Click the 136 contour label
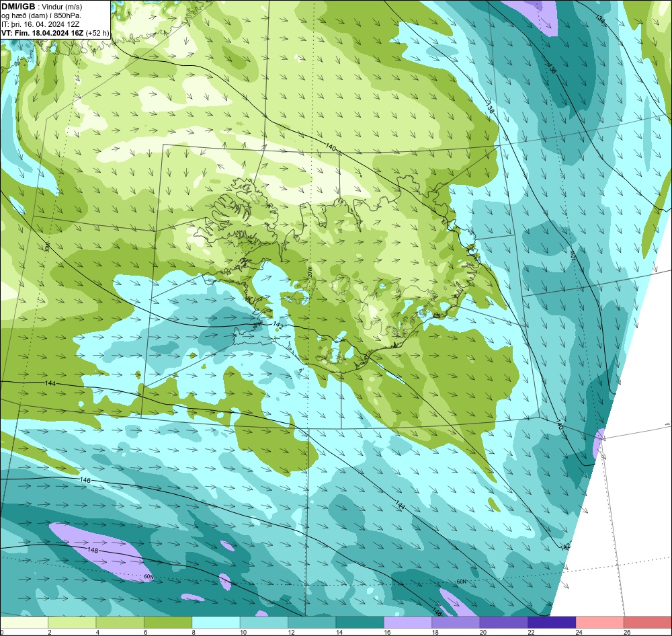This screenshot has height=636, width=672. (552, 69)
